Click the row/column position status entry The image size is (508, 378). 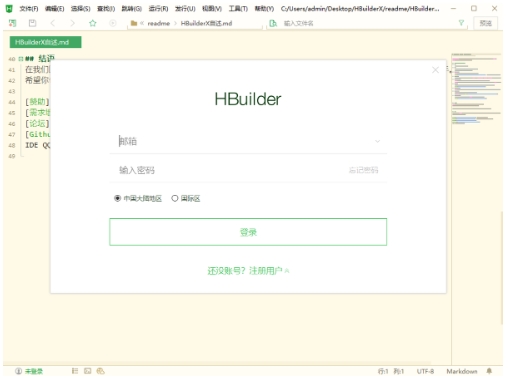point(391,371)
